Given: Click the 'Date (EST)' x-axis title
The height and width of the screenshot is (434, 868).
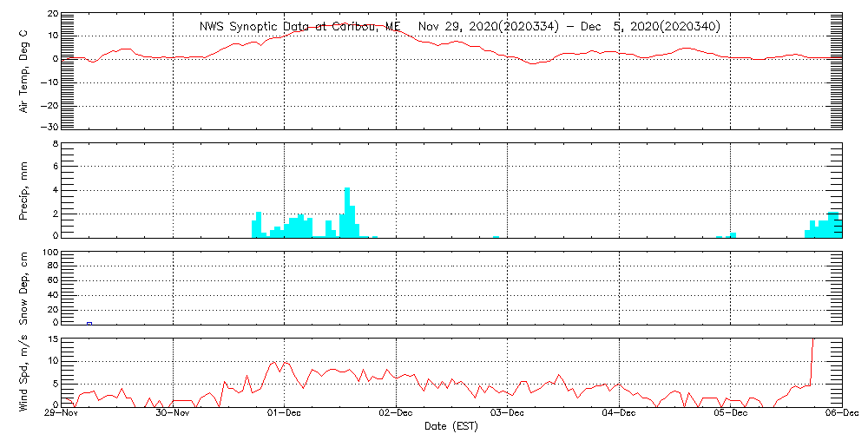Looking at the screenshot, I should 452,426.
